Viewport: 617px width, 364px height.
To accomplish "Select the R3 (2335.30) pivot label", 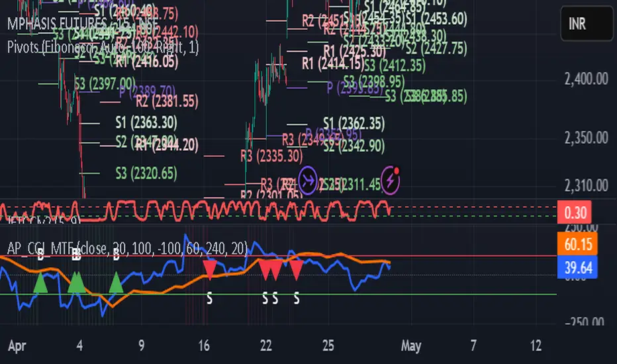I will pos(272,156).
